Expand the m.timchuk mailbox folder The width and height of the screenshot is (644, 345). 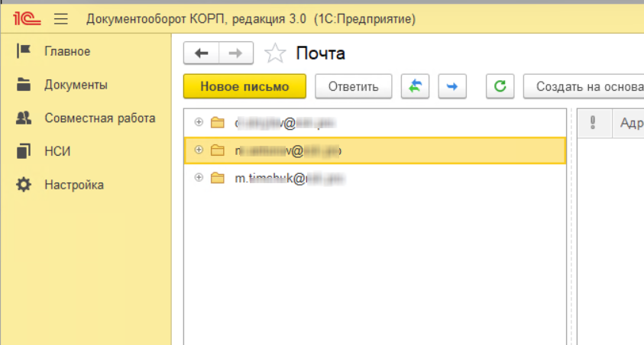click(x=199, y=178)
